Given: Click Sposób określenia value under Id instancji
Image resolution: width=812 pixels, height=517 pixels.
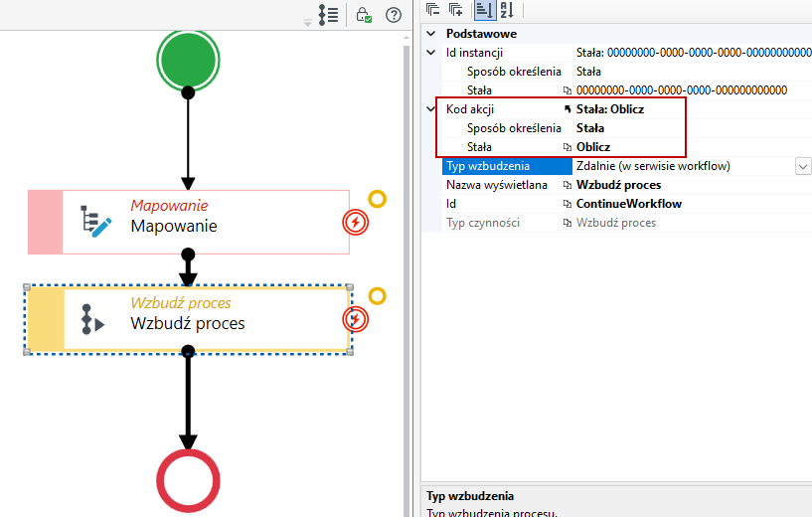Looking at the screenshot, I should 588,72.
